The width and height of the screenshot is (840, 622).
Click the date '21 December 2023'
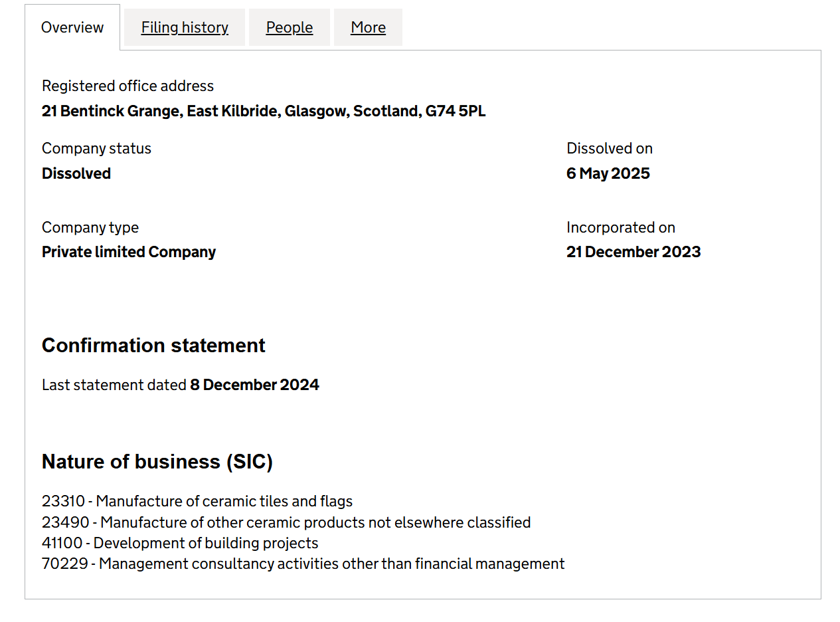tap(633, 252)
